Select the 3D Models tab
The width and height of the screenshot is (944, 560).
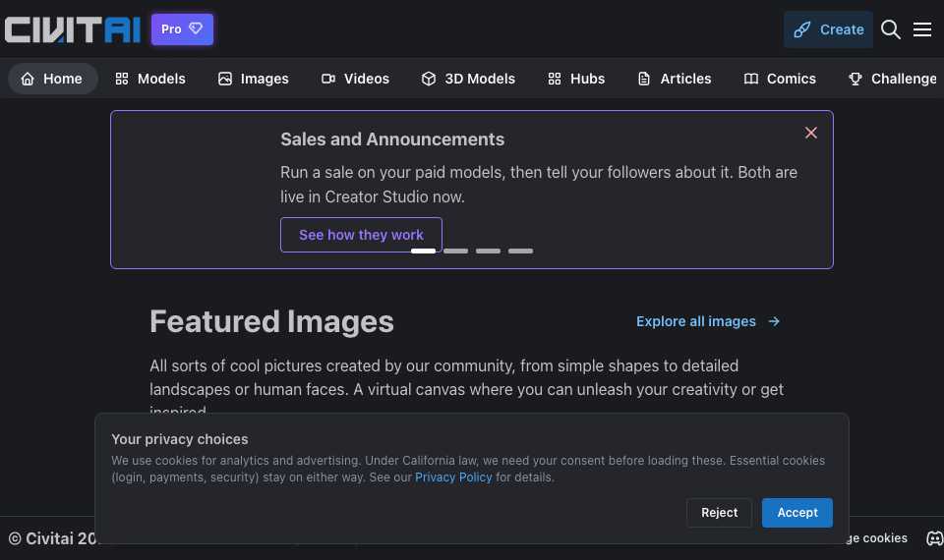[x=468, y=79]
